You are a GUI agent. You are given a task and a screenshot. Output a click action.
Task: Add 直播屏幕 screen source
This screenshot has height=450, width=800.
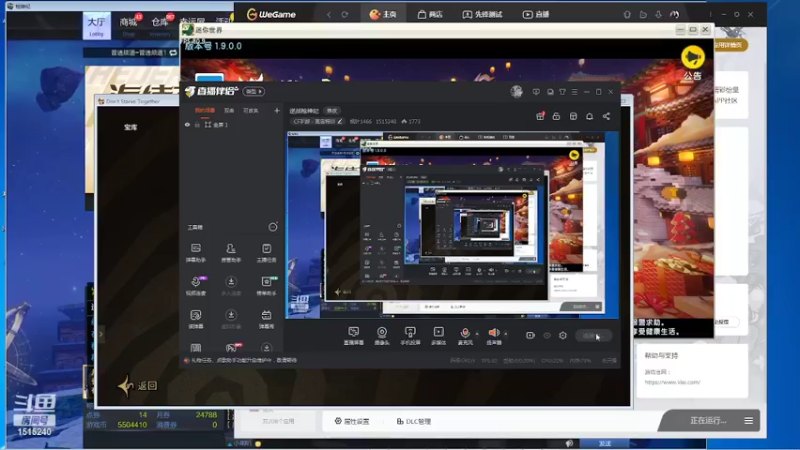(x=354, y=336)
